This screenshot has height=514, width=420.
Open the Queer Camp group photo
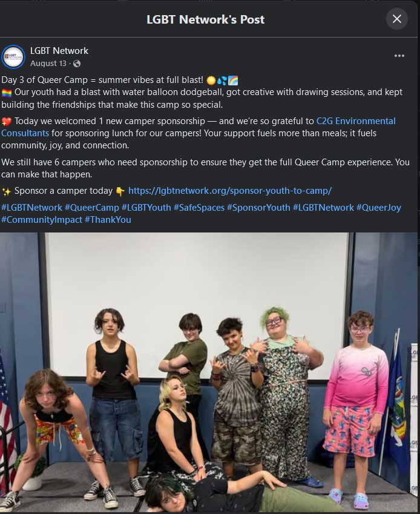pyautogui.click(x=209, y=372)
